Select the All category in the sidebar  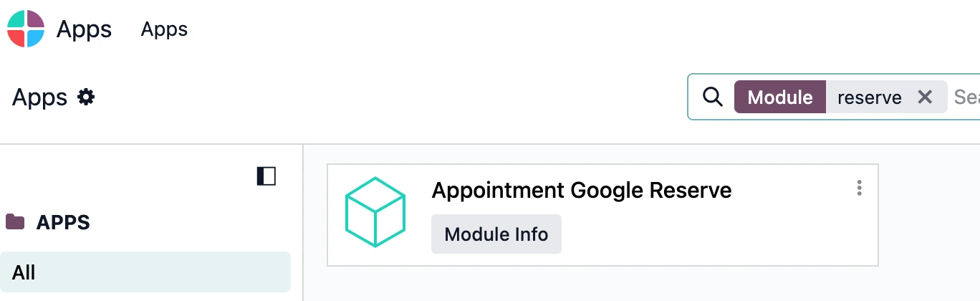(x=145, y=272)
